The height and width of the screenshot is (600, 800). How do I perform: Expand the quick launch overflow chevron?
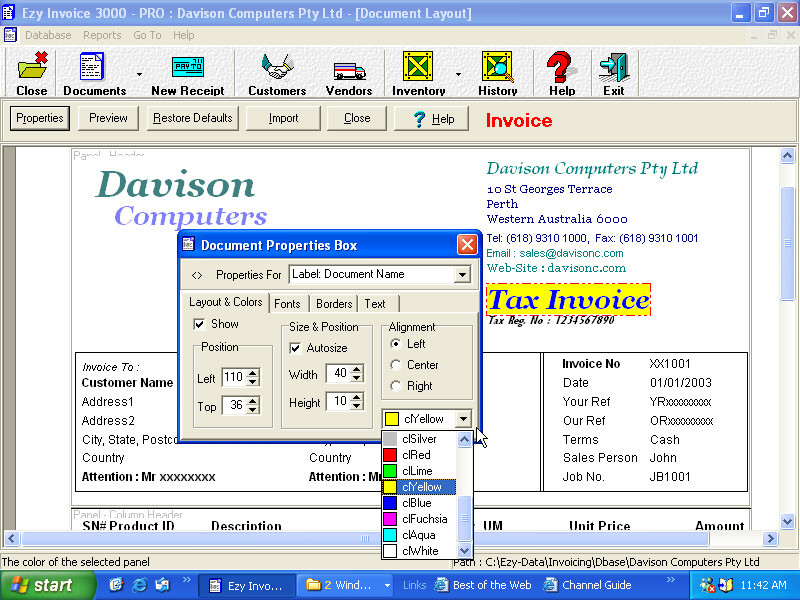click(x=186, y=580)
